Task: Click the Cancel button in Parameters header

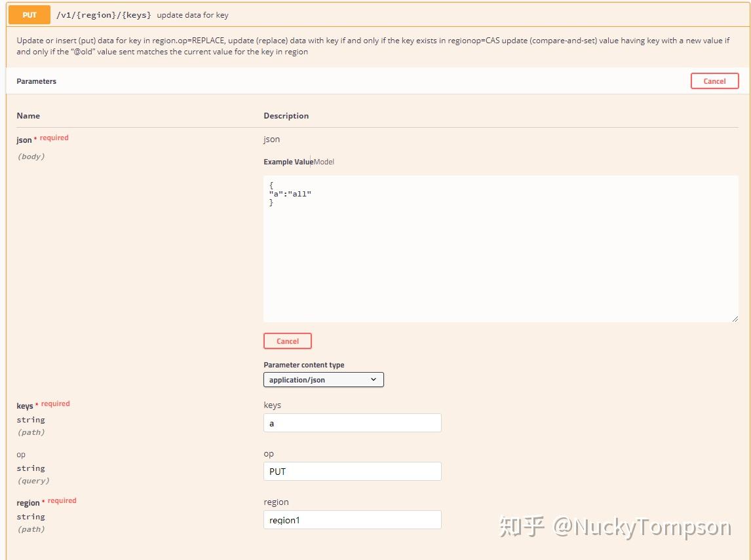Action: (714, 81)
